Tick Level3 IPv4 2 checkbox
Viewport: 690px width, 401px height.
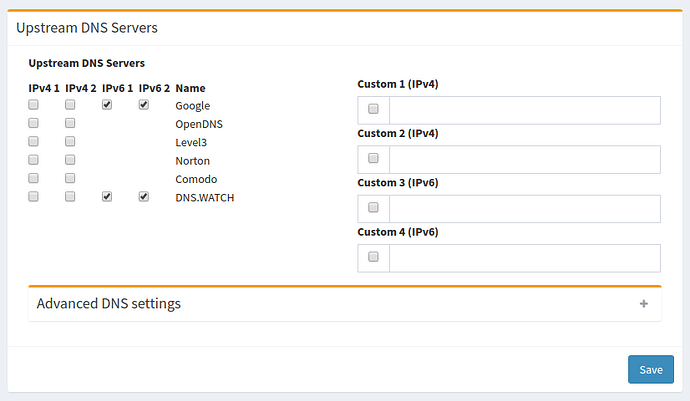(70, 142)
